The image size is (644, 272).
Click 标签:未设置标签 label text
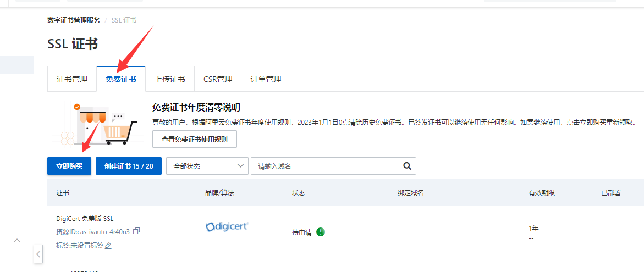click(80, 245)
